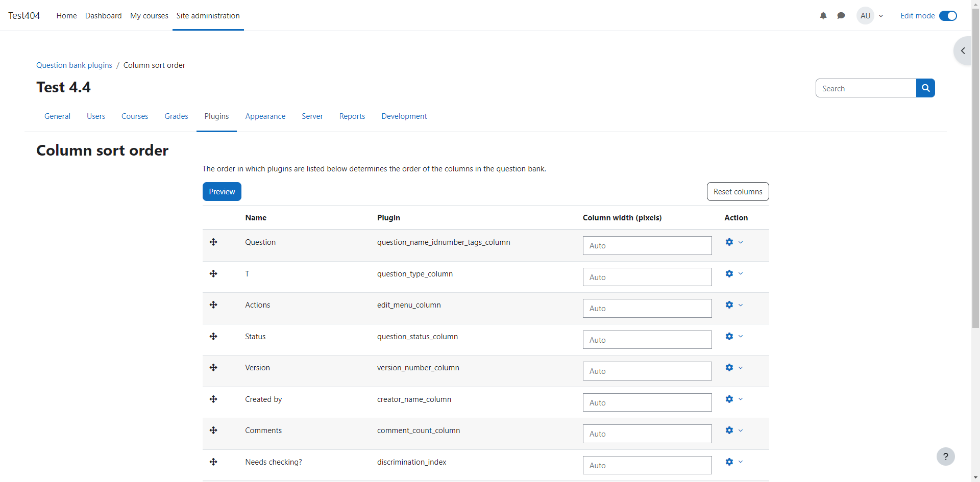Open the gear action menu for T row
Screen dimensions: 980x482
click(734, 274)
